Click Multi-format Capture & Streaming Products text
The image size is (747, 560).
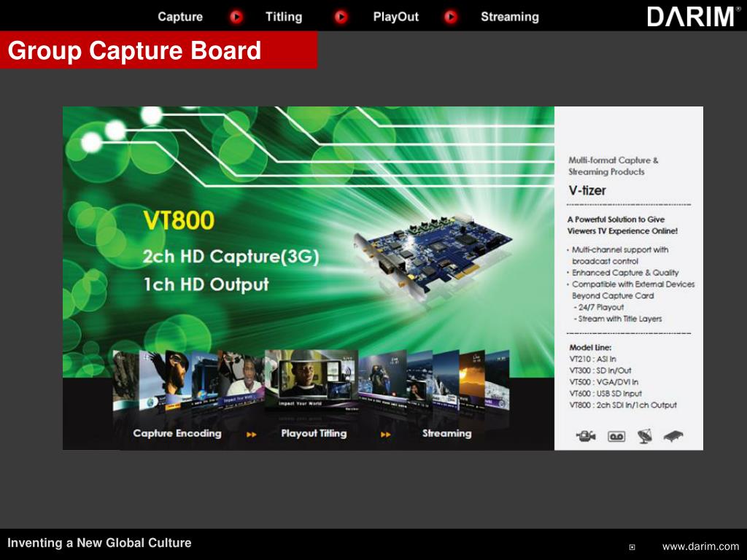613,166
